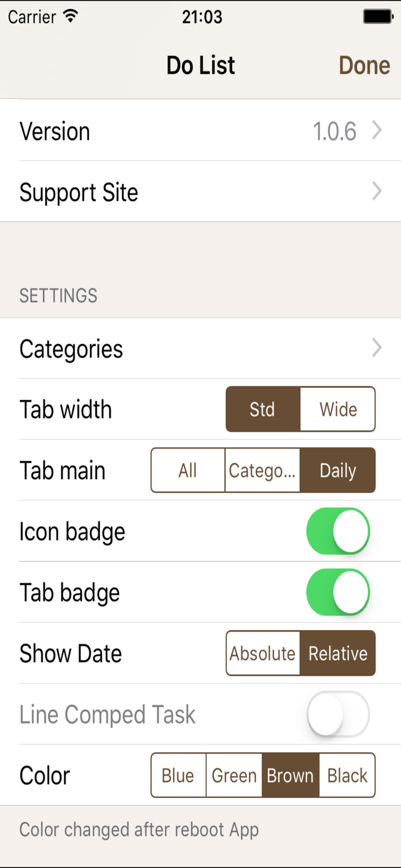Expand the Support Site row chevron
This screenshot has height=868, width=401.
(x=377, y=191)
